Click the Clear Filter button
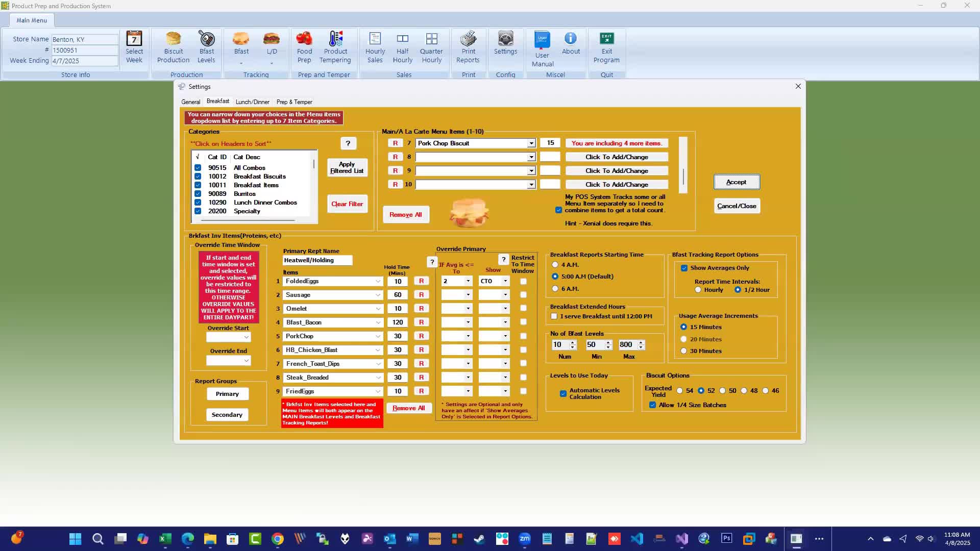Image resolution: width=980 pixels, height=551 pixels. tap(347, 204)
